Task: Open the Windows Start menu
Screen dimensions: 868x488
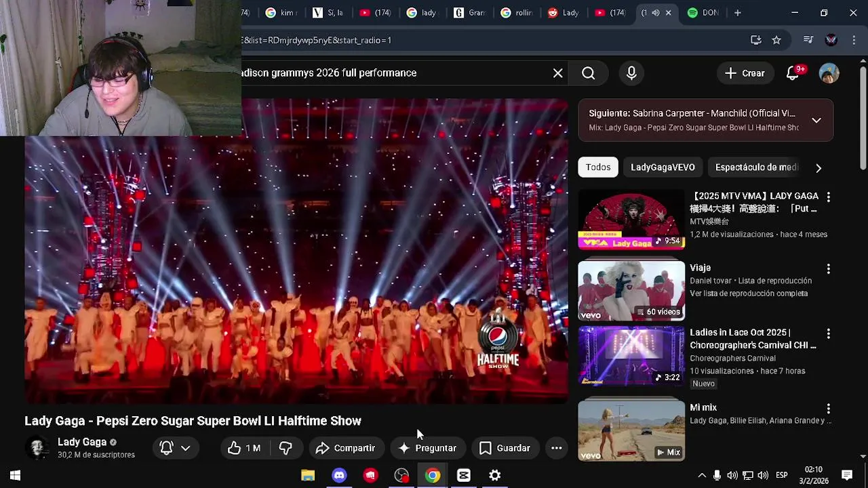Action: pos(15,475)
